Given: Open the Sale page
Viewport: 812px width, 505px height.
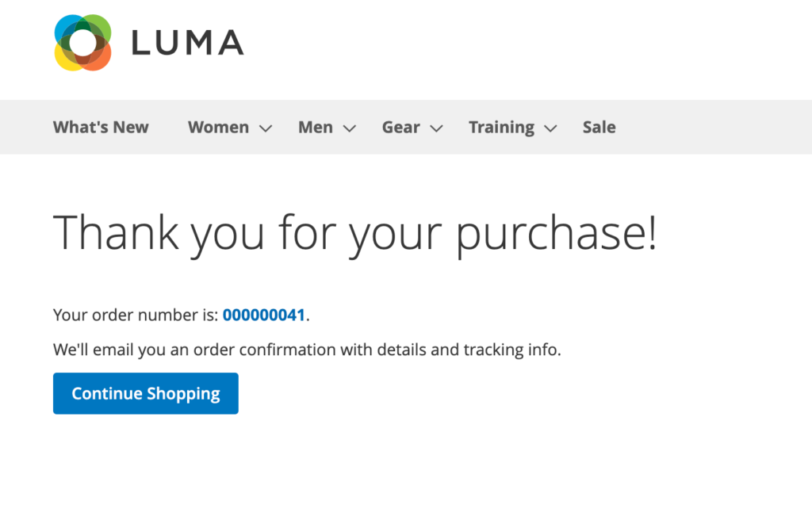Looking at the screenshot, I should pos(599,128).
